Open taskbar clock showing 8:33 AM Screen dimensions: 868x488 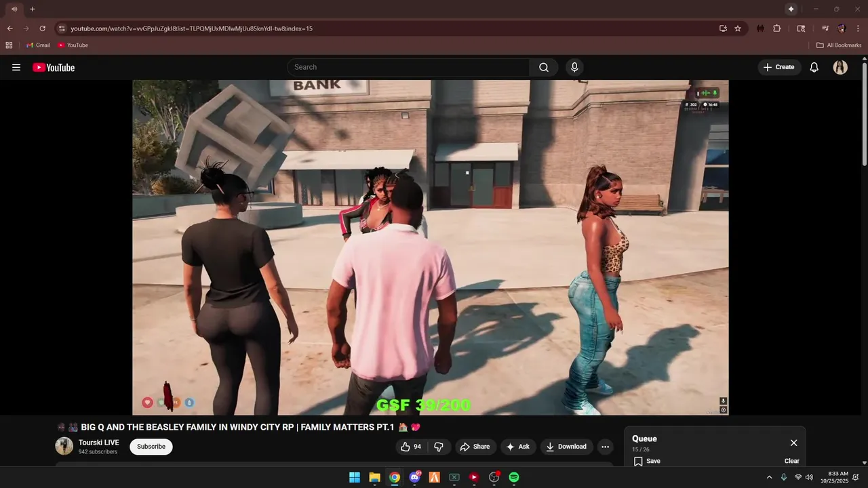click(838, 477)
